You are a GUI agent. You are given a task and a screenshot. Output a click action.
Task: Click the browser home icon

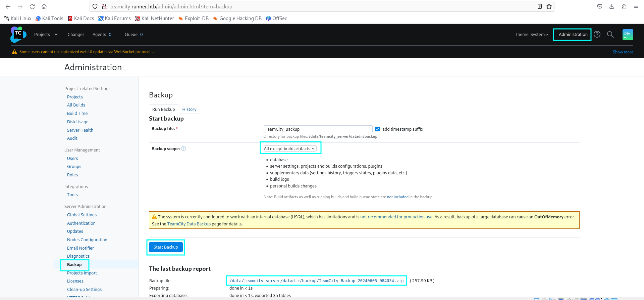[44, 6]
